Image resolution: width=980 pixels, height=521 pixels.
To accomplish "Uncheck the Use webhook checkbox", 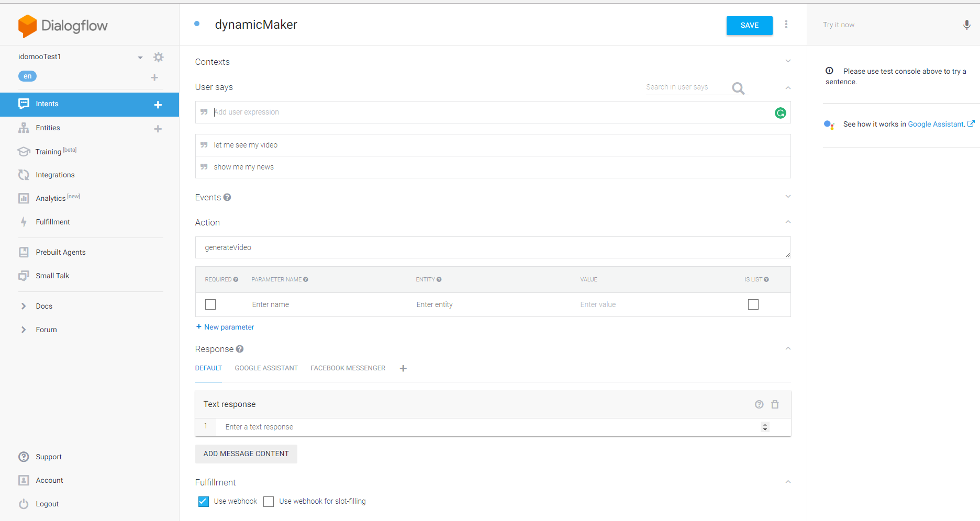I will click(204, 502).
